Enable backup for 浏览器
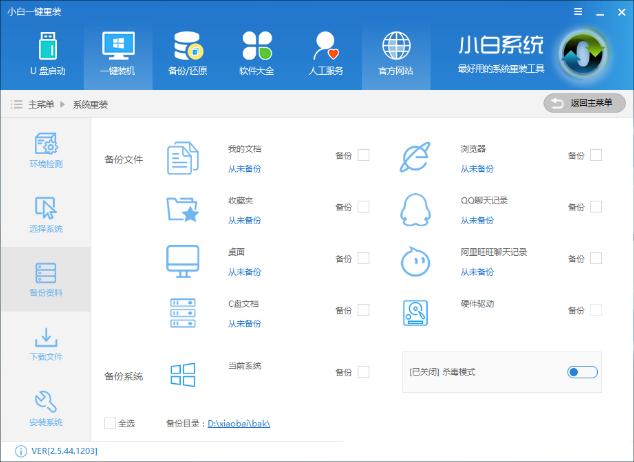 coord(596,155)
